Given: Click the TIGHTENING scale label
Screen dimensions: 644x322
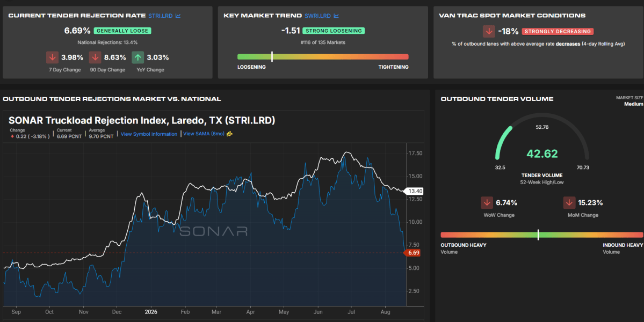Looking at the screenshot, I should tap(394, 67).
